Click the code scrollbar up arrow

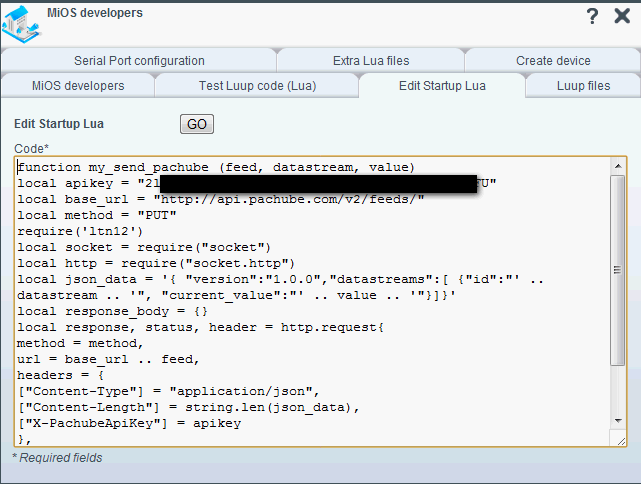click(618, 166)
